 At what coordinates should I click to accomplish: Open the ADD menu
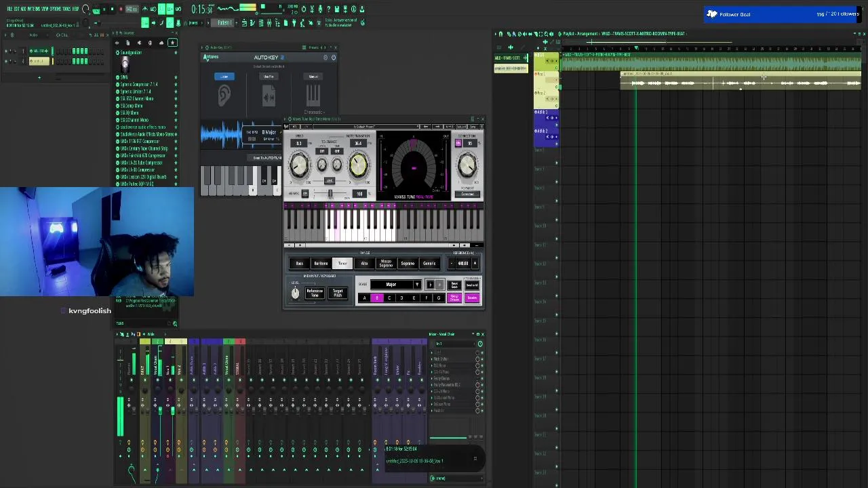point(24,9)
